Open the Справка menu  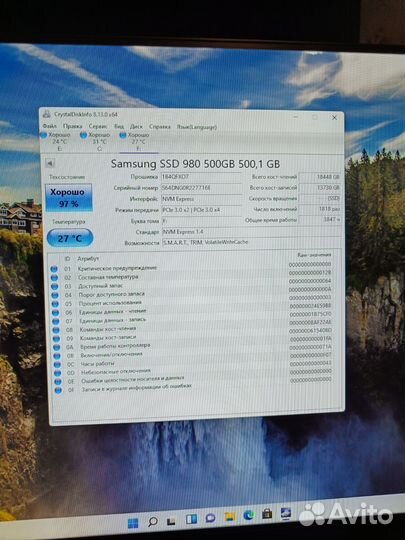(x=160, y=127)
